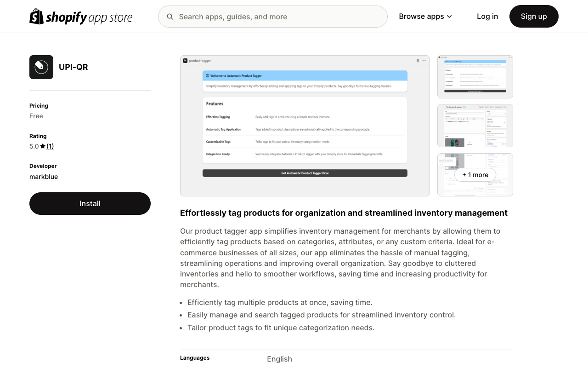
Task: Focus the search apps input field
Action: click(273, 17)
